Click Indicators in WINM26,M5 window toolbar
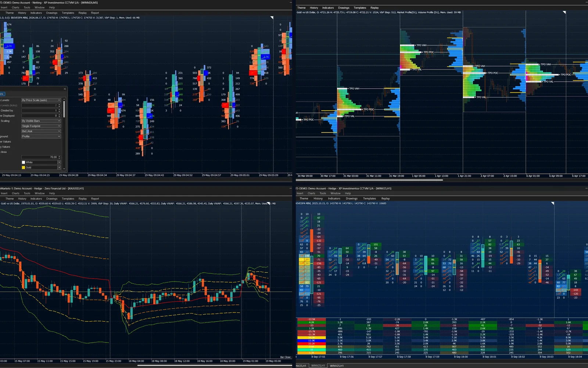588x368 pixels. pos(36,13)
